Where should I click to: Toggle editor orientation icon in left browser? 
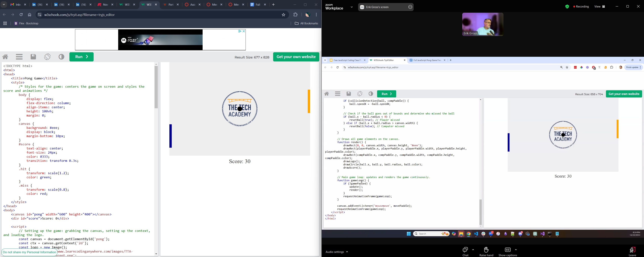(47, 57)
